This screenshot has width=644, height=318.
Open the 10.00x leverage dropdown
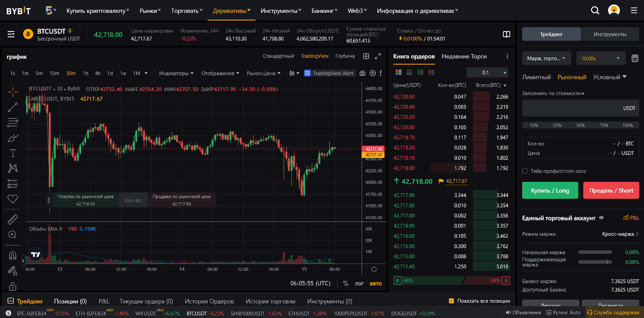601,58
